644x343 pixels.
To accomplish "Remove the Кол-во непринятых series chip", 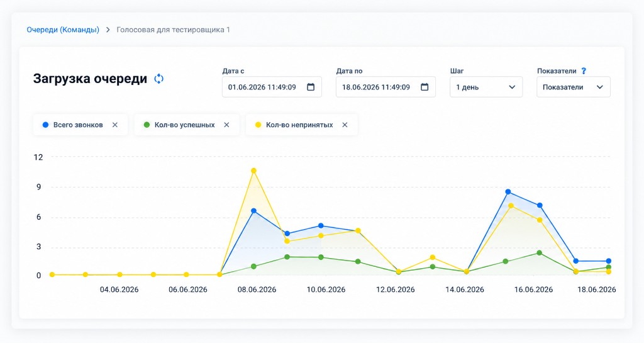I will tap(345, 125).
